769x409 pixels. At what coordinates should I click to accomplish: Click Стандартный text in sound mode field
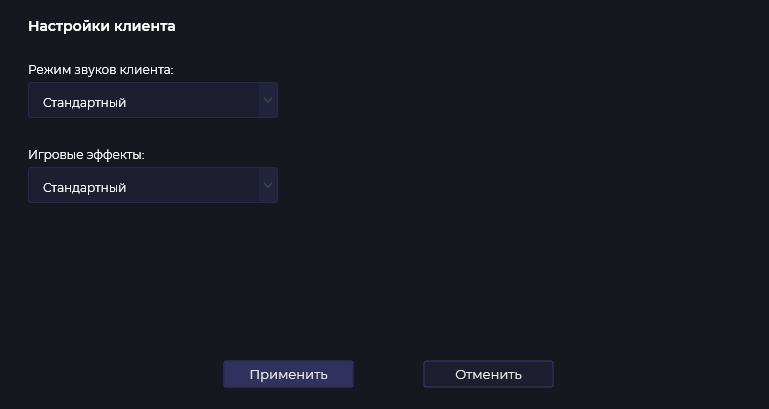(x=85, y=102)
